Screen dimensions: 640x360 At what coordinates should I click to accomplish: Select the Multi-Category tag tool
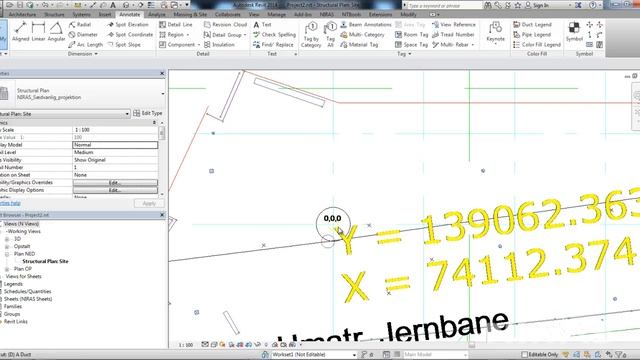pos(362,35)
